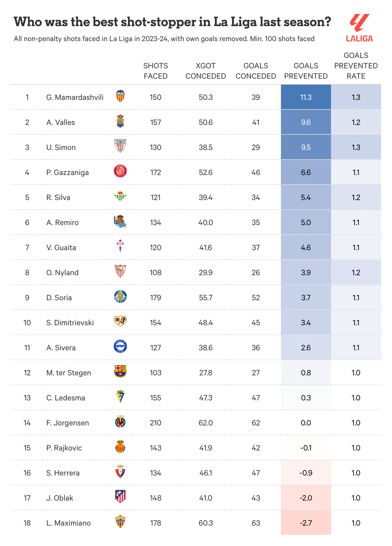Select the player name S. Dimitrievski
This screenshot has width=392, height=546.
70,323
